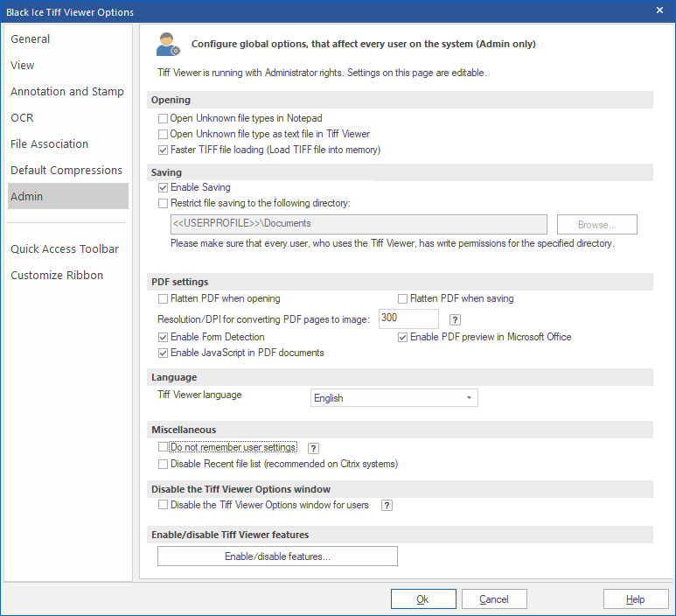Confirm settings with the Ok button
The width and height of the screenshot is (676, 616).
pos(422,599)
